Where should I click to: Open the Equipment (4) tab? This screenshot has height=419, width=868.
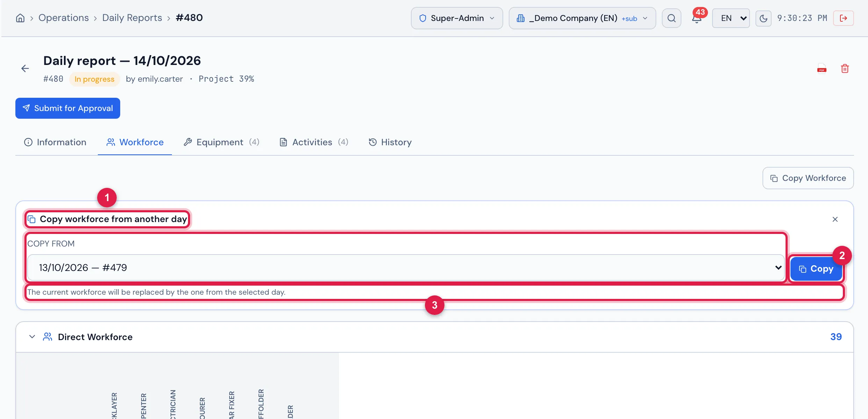(x=222, y=142)
